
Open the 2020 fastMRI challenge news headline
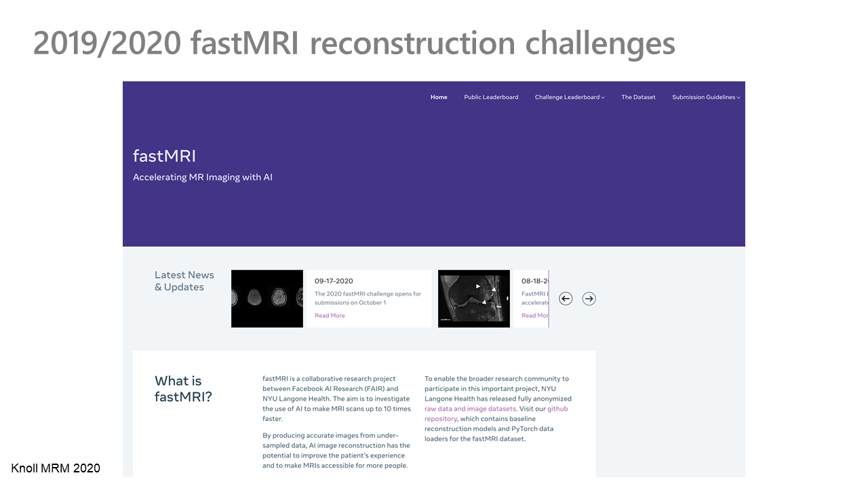[368, 298]
